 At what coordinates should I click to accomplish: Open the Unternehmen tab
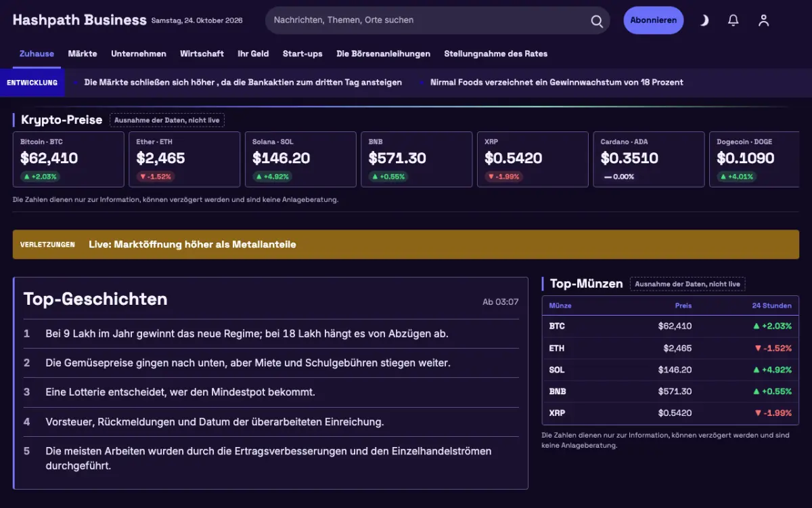[139, 54]
